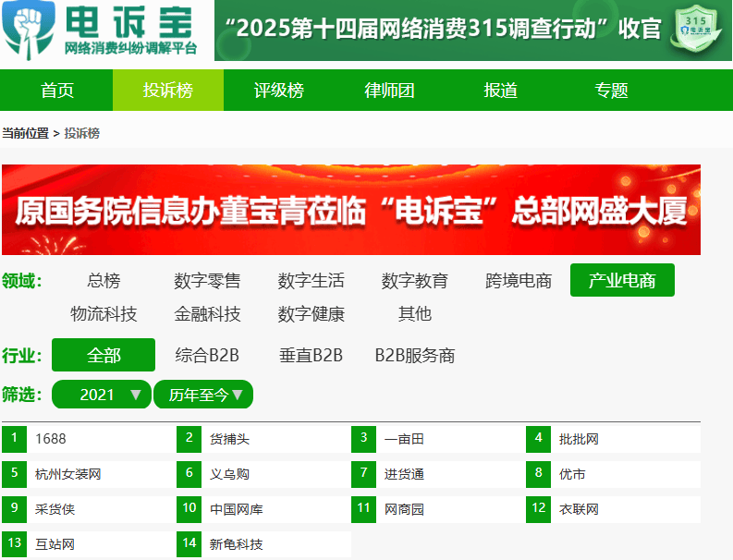Open the 义乌购 complaint listing
Screen dimensions: 733x560
pyautogui.click(x=229, y=474)
